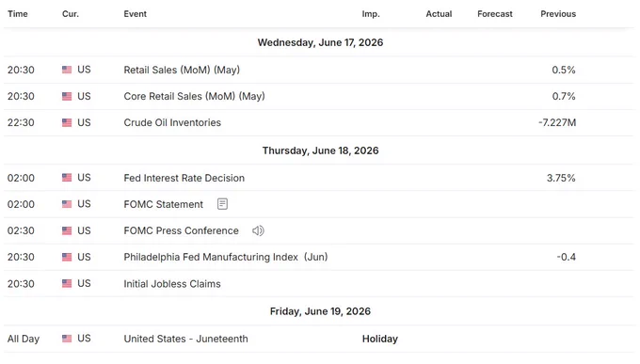Open the FOMC Statement event
Viewport: 640px width, 364px height.
[163, 204]
